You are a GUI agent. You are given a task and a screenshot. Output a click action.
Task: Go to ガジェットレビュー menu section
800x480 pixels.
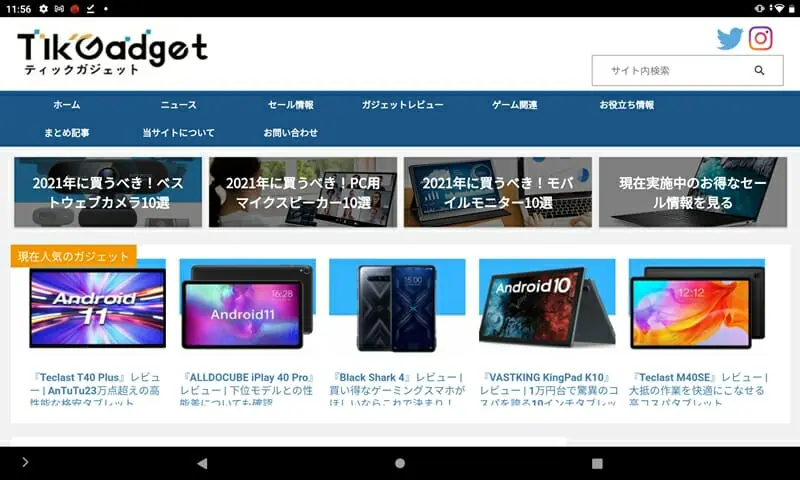pyautogui.click(x=402, y=105)
